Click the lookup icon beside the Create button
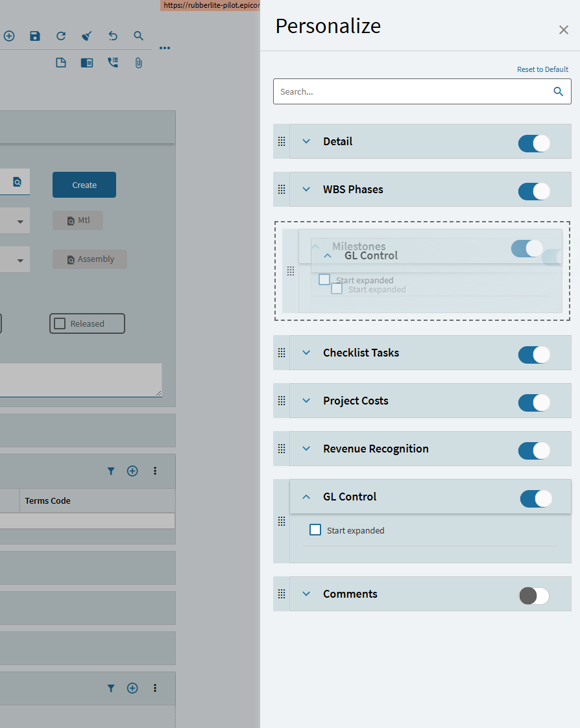 [17, 182]
